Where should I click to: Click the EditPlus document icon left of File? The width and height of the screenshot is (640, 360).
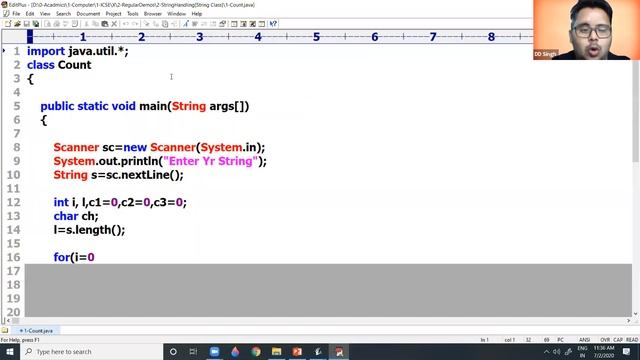pyautogui.click(x=6, y=13)
